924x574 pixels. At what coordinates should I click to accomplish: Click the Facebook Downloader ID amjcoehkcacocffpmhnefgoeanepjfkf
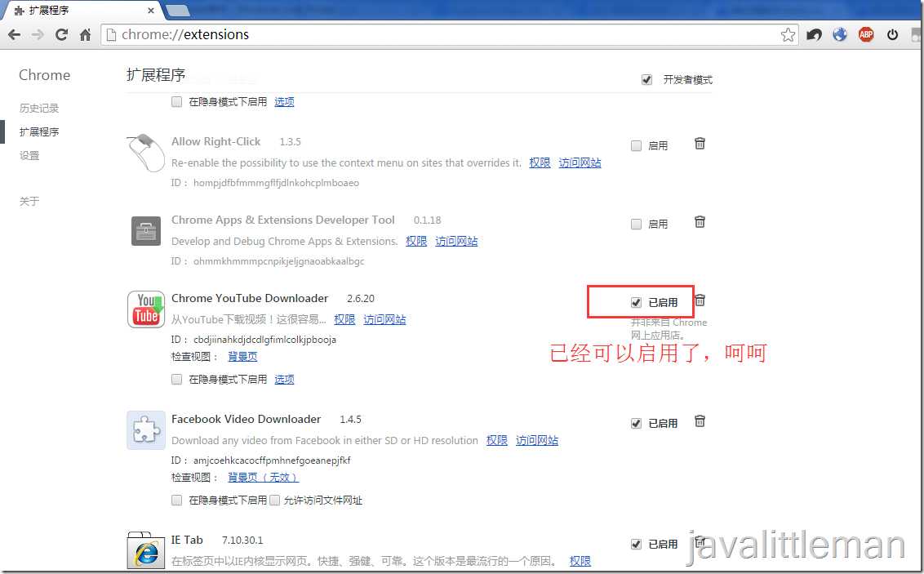pyautogui.click(x=272, y=461)
